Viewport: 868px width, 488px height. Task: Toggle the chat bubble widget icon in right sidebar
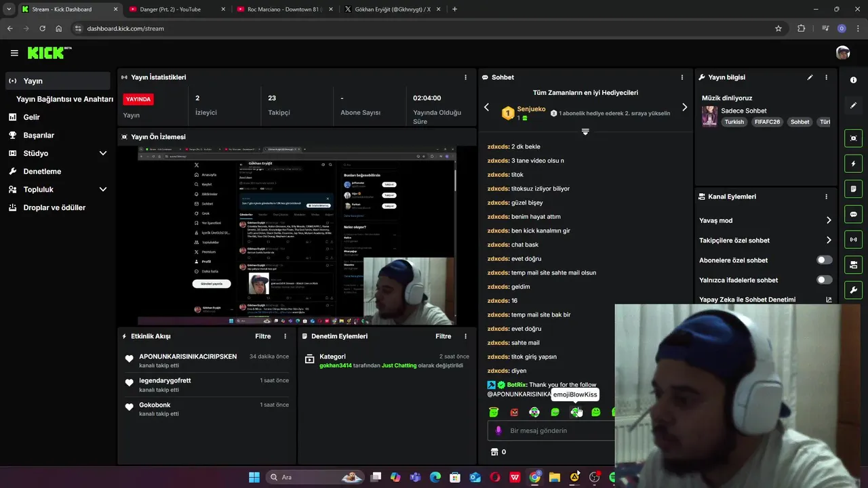click(853, 214)
